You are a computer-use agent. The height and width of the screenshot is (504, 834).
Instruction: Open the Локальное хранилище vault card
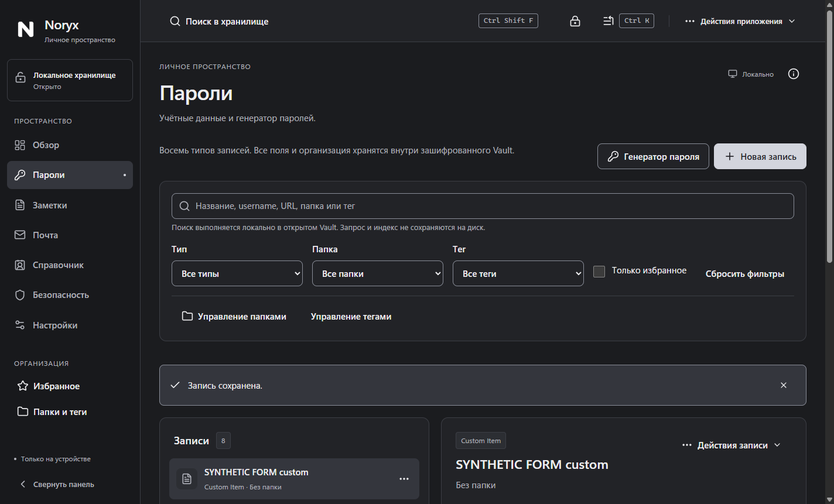[70, 80]
